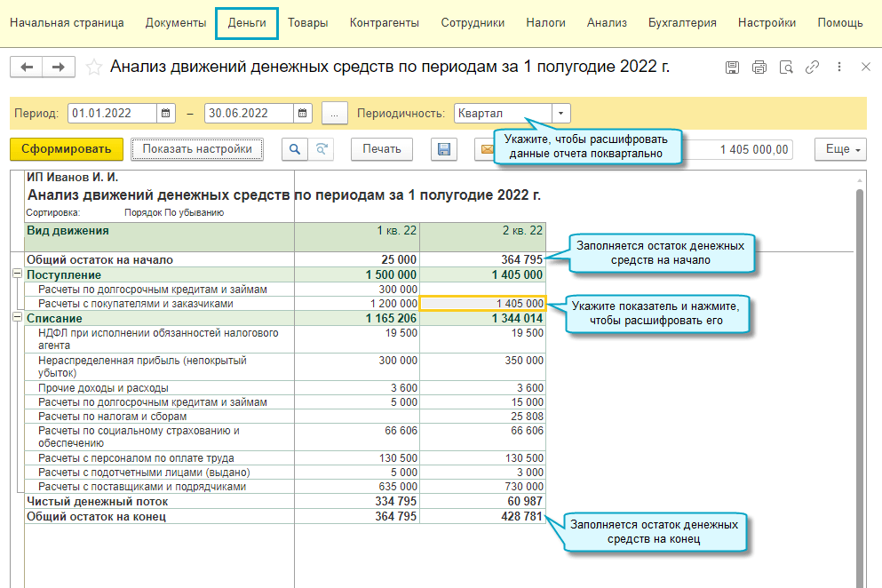Click the copy link icon

[812, 68]
